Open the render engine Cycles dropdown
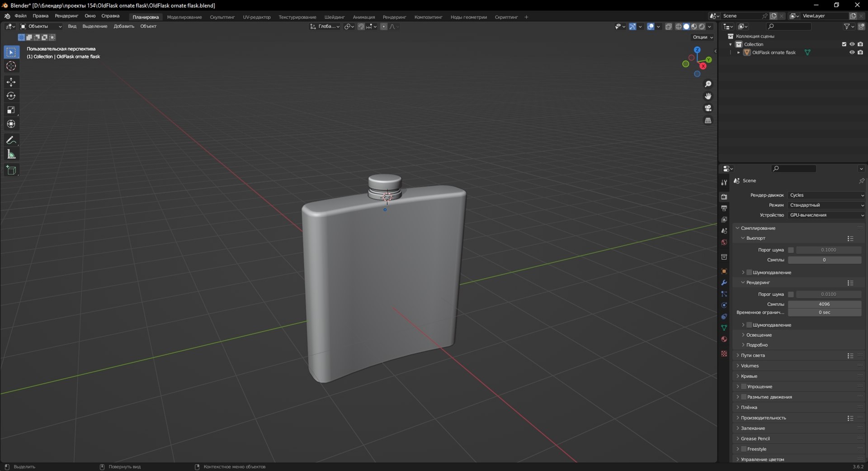Screen dimensions: 868x471 click(826, 195)
